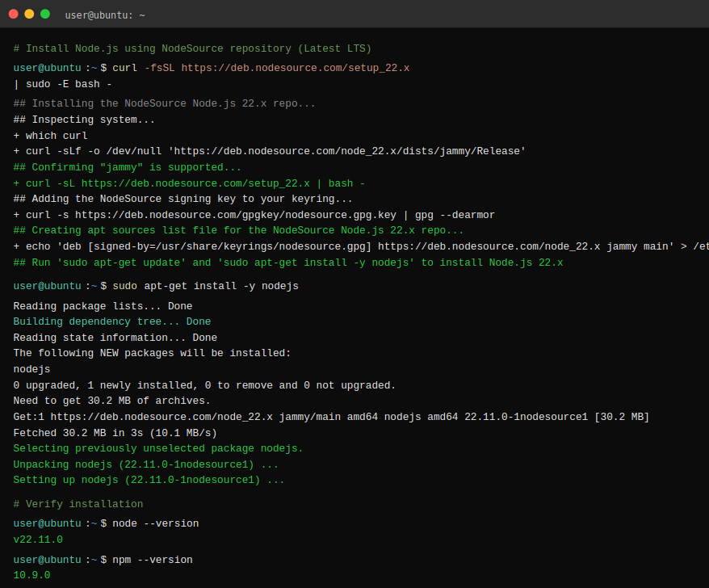Click the 'Creating apt sources list file' line
The image size is (709, 588).
(238, 230)
